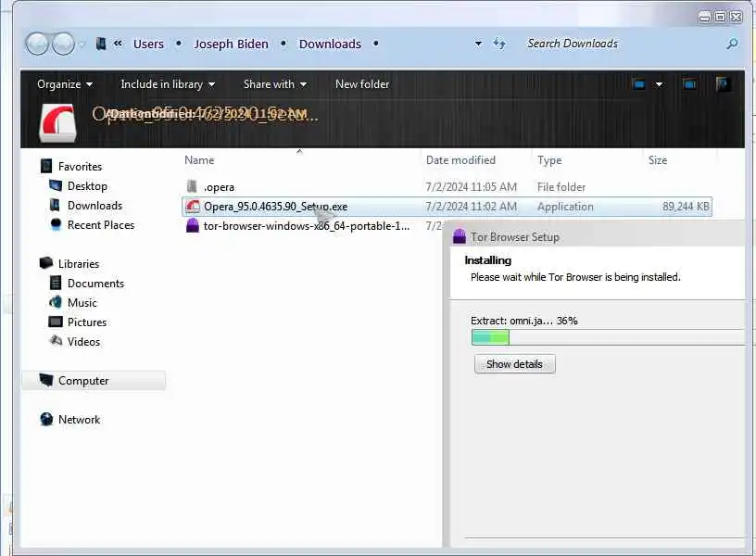Click the Libraries icon in sidebar
Image resolution: width=756 pixels, height=556 pixels.
46,263
